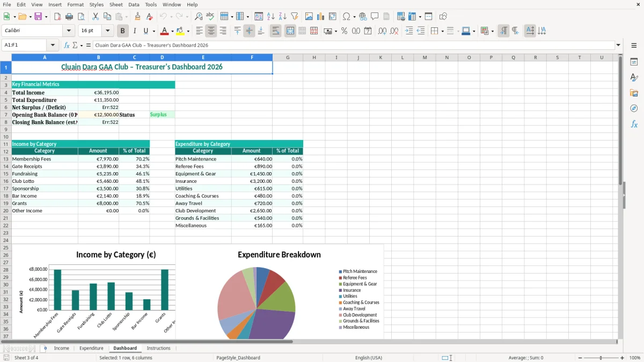Open the Font Name dropdown arrow

pyautogui.click(x=69, y=31)
